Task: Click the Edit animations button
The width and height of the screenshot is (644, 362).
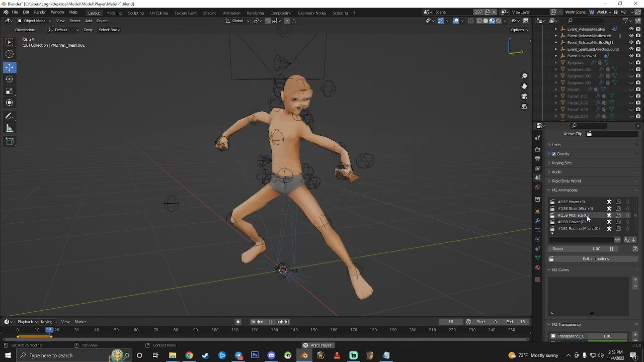Action: point(594,259)
